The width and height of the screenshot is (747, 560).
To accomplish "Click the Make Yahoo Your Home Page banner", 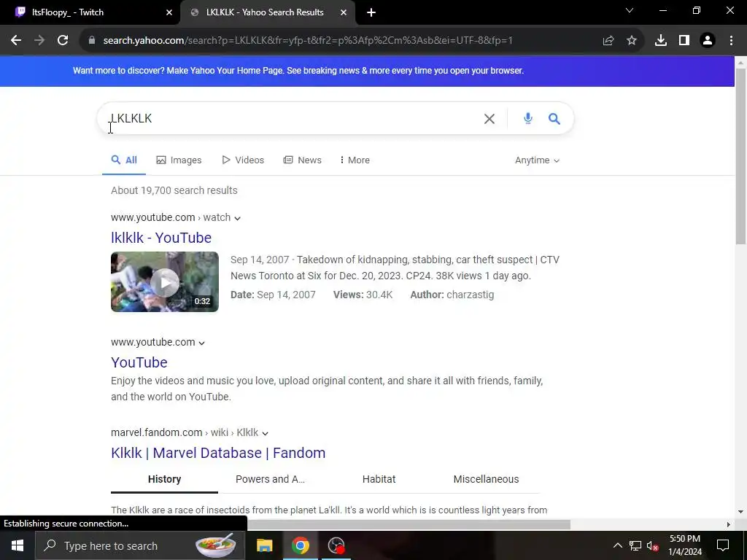I will 298,71.
